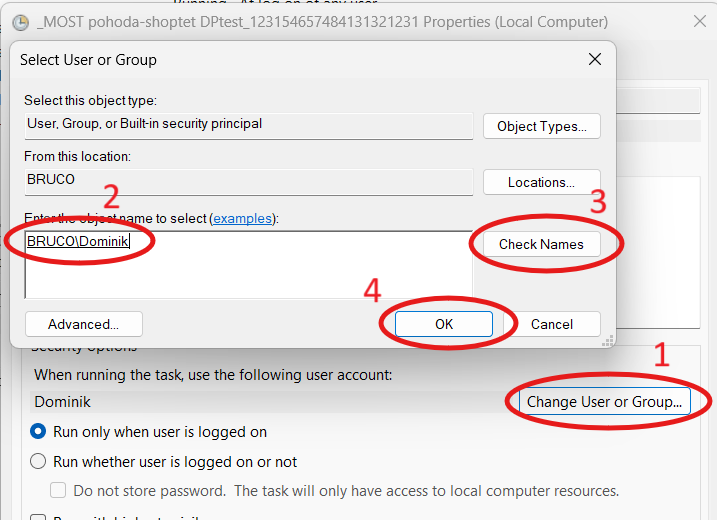This screenshot has height=520, width=717.
Task: Select Run only when user is logged on
Action: pos(39,432)
